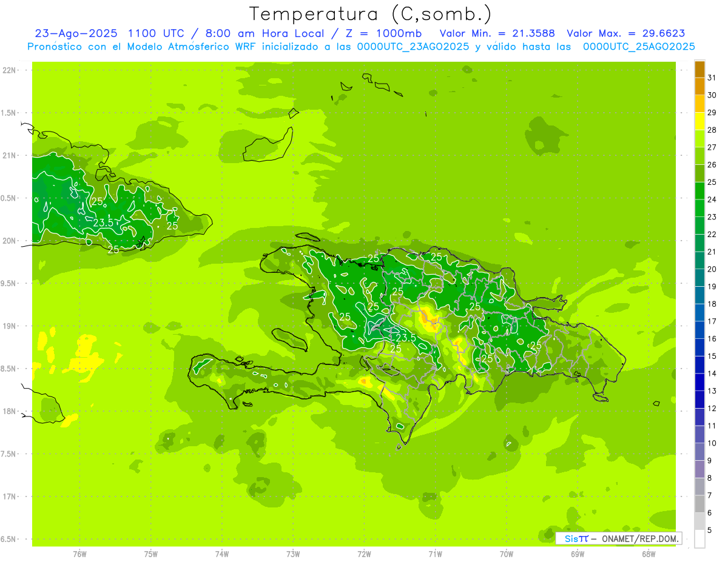This screenshot has height=562, width=728.
Task: Select the gray colorbar swatch between 6 and 7
Action: (x=699, y=504)
